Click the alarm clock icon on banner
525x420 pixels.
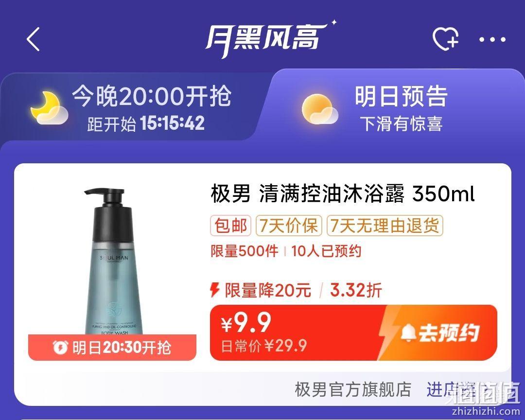click(x=61, y=347)
